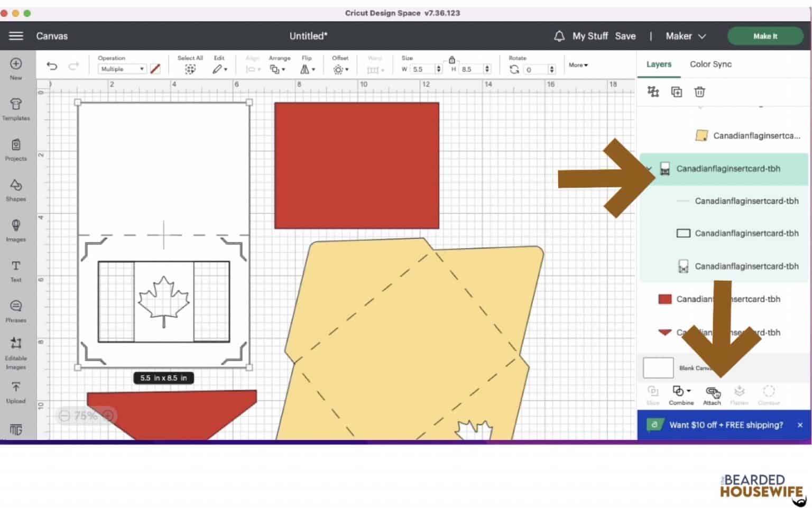Open the Maker machine dropdown
The image size is (812, 516).
[x=686, y=36]
